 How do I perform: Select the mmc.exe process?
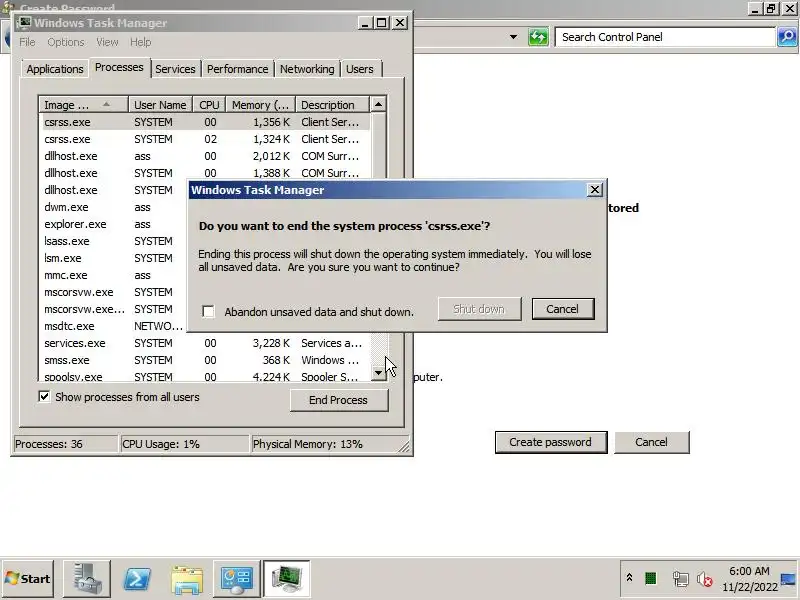114,275
